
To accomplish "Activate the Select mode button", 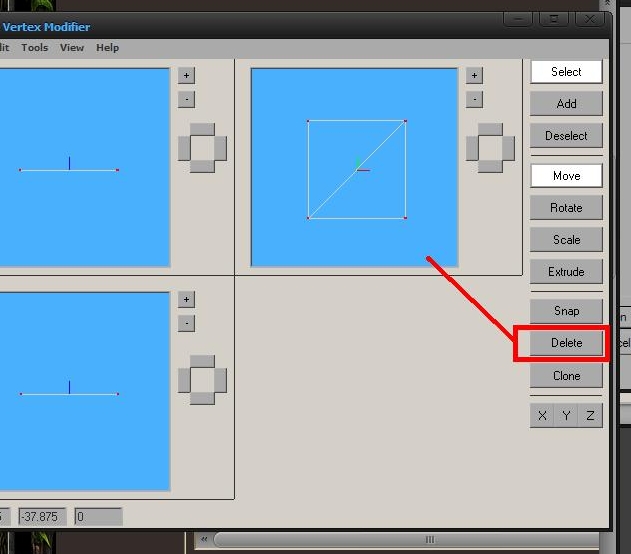I will tap(566, 72).
